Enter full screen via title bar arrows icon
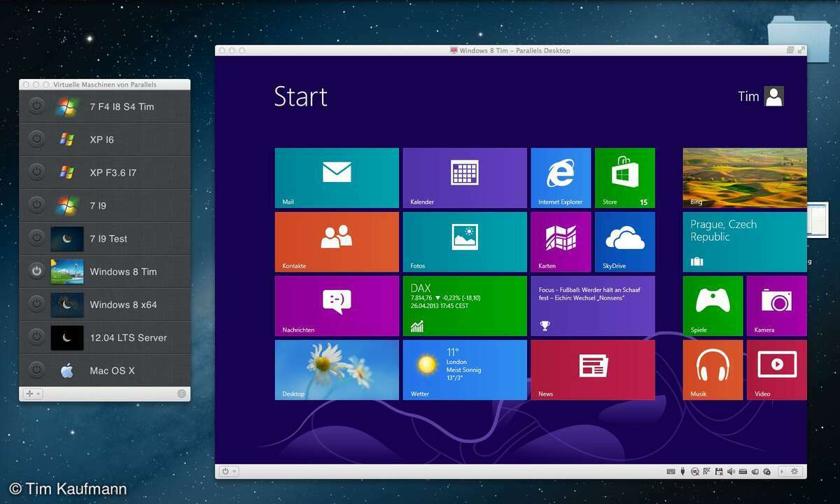The height and width of the screenshot is (504, 840). pyautogui.click(x=801, y=50)
